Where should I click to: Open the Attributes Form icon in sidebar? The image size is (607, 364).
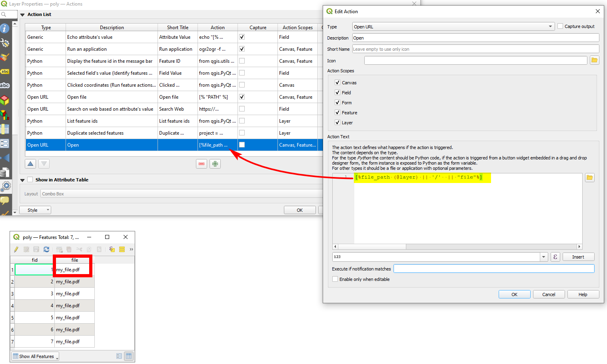click(5, 143)
